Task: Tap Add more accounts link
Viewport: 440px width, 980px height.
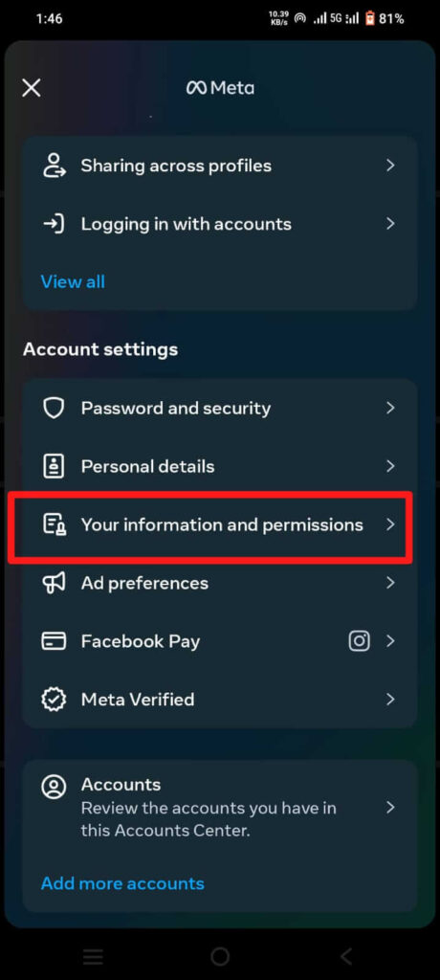Action: [x=122, y=883]
